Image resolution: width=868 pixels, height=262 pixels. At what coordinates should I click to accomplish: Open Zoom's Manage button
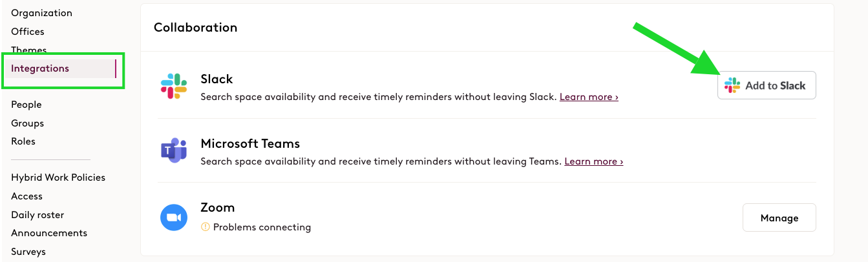click(779, 218)
